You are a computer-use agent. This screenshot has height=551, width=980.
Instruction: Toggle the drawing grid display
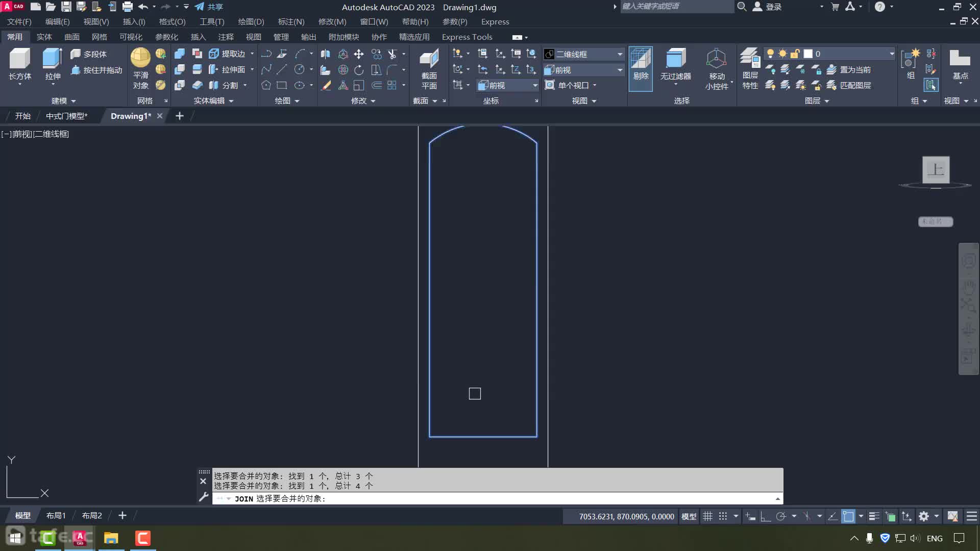(707, 516)
